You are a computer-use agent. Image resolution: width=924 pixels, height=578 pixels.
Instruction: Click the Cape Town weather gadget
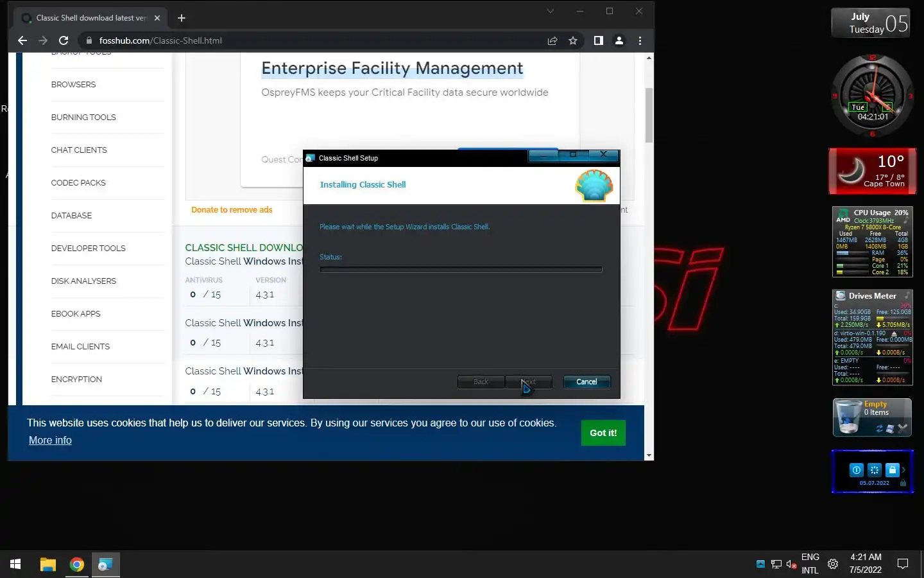coord(872,171)
